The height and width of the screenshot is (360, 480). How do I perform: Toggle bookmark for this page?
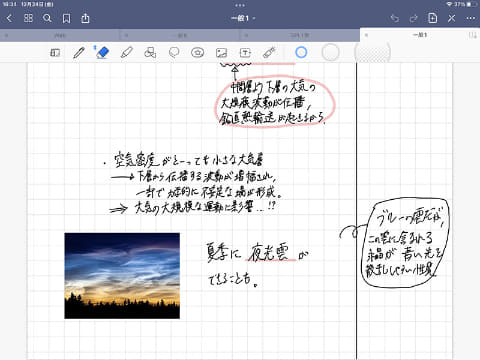click(67, 18)
